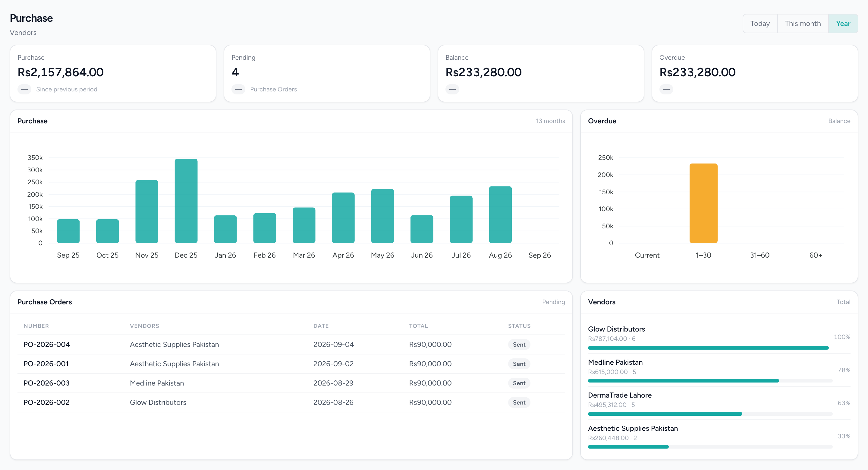
Task: Open Medline Pakistan vendor name in Vendors panel
Action: (x=615, y=362)
